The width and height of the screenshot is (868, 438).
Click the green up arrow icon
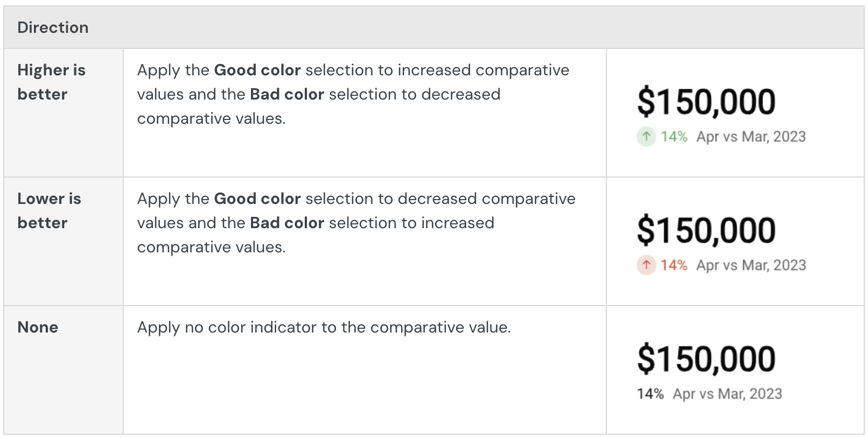pos(646,136)
